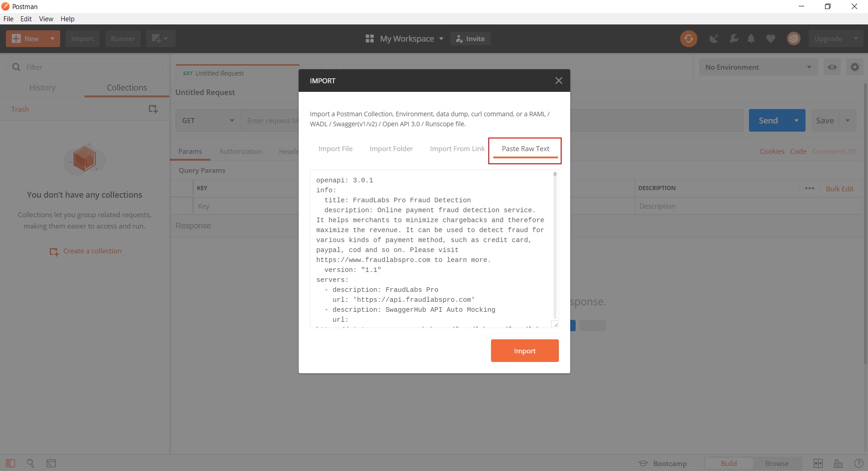Click the Save button
This screenshot has height=471, width=868.
(825, 120)
